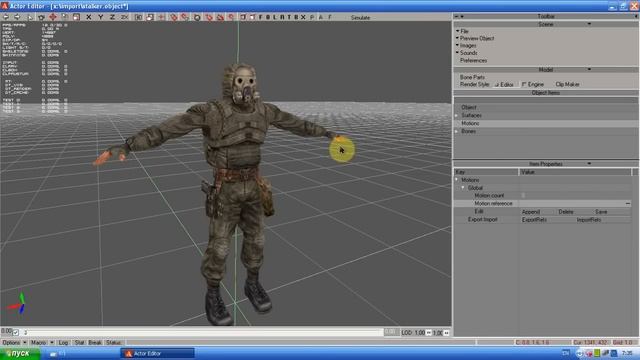Screen dimensions: 640x360
Task: Click Motion reference ellipsis button
Action: [x=628, y=203]
